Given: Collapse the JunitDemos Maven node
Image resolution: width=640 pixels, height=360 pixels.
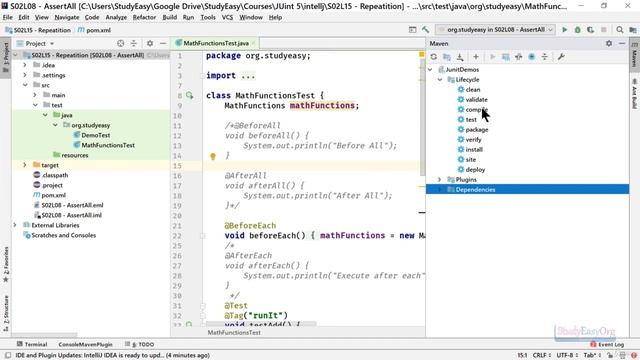Looking at the screenshot, I should [430, 70].
